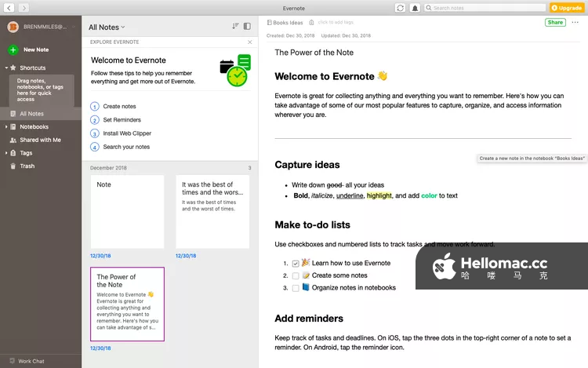This screenshot has height=368, width=588.
Task: Select Trash in the sidebar
Action: 27,166
